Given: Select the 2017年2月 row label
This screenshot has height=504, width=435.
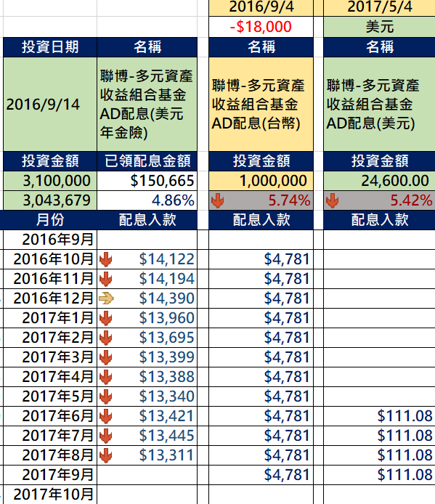Looking at the screenshot, I should pos(50,338).
